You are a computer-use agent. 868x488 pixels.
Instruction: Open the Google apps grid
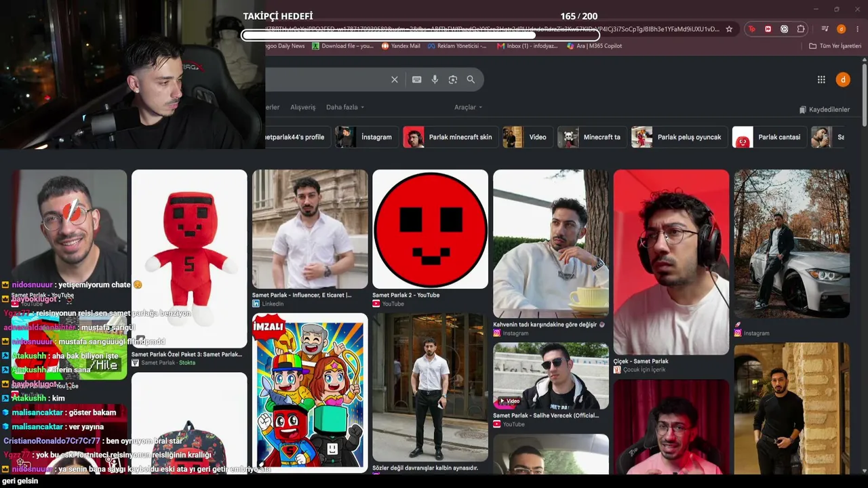(x=821, y=79)
